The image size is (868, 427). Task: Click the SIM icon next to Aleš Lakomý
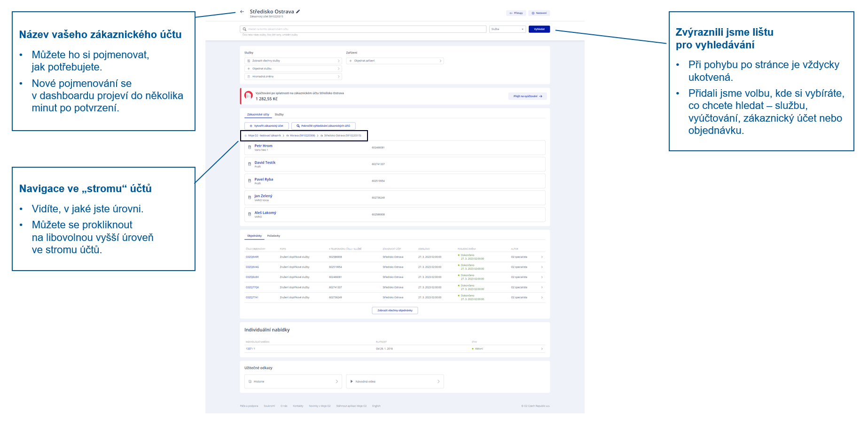click(x=250, y=214)
